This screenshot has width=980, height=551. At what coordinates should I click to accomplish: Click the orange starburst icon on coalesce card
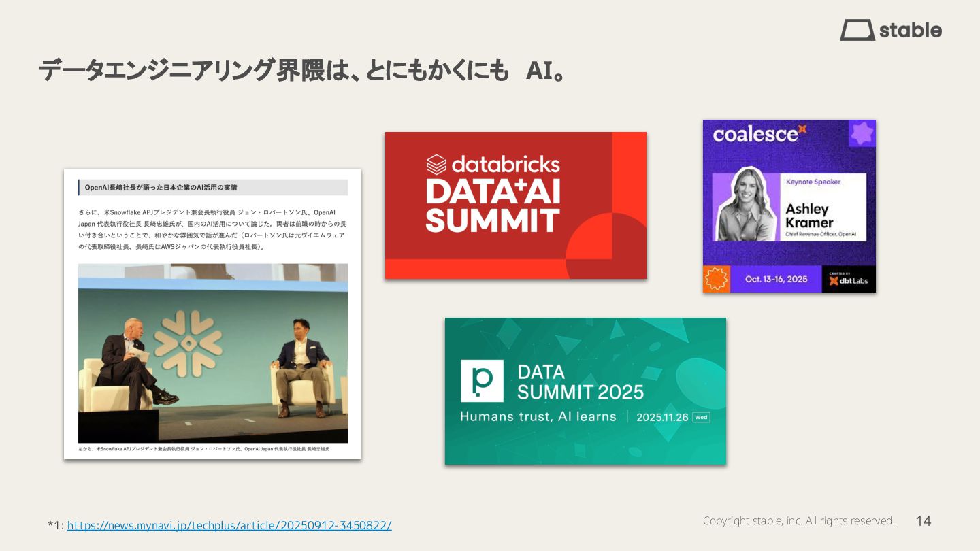coord(717,280)
